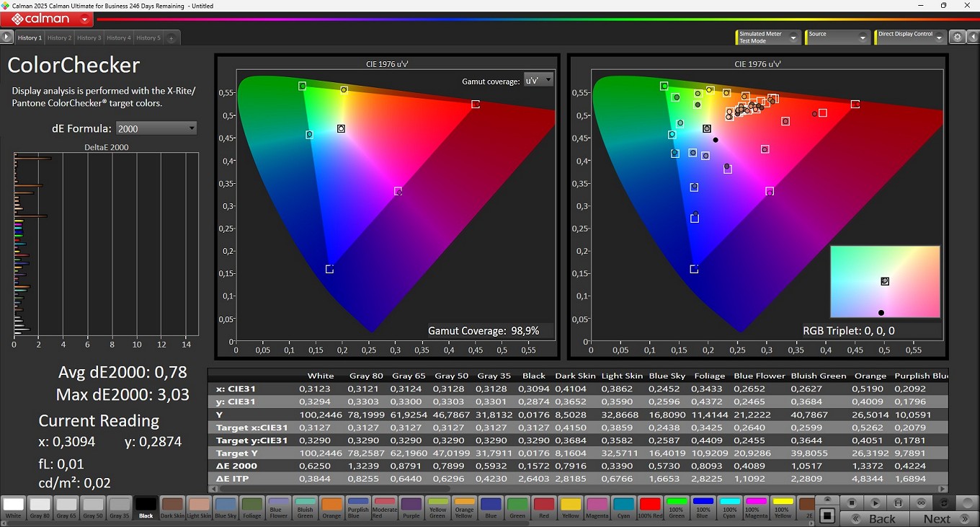This screenshot has height=527, width=980.
Task: Select the Orange Yellow color patch
Action: 464,506
